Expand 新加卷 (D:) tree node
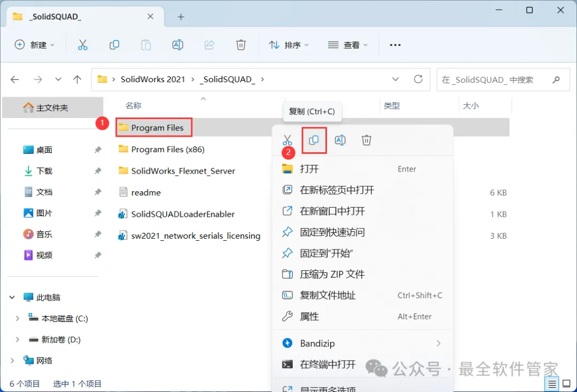 coord(17,340)
